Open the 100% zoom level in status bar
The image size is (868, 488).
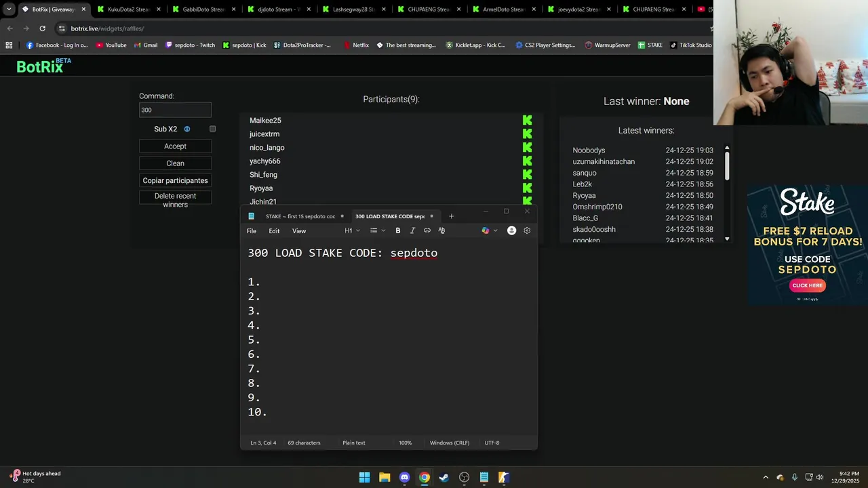click(405, 443)
